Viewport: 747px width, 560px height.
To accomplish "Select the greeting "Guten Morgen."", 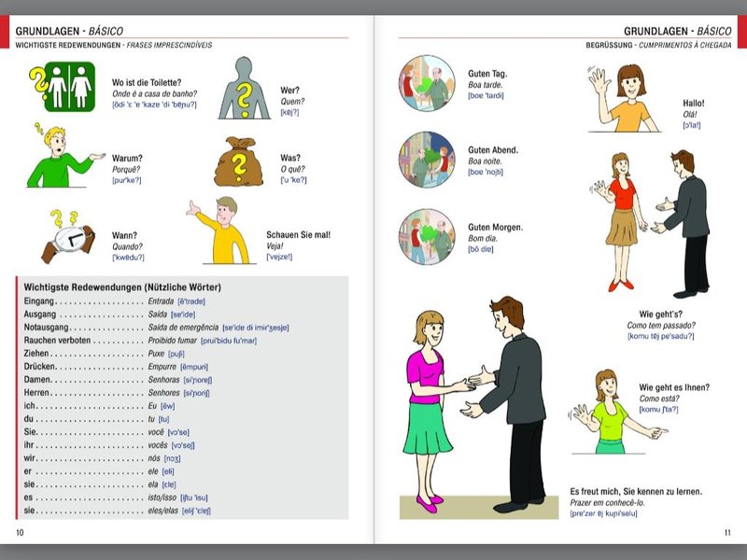I will (x=496, y=228).
